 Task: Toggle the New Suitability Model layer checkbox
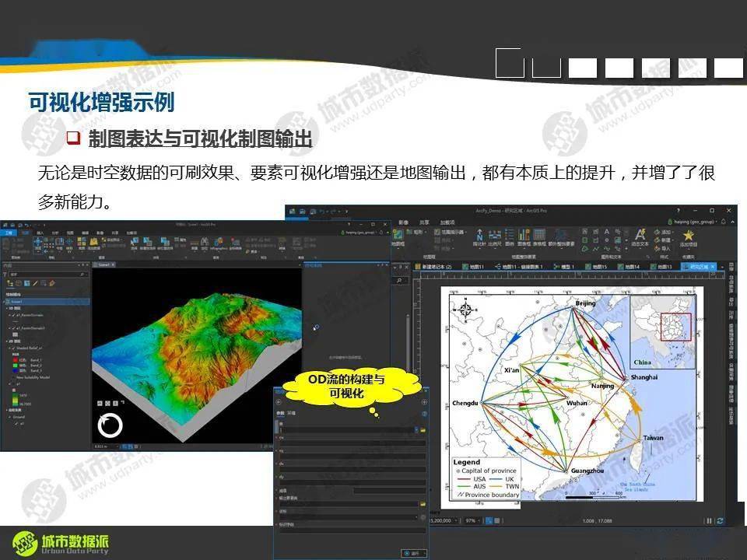coord(14,377)
